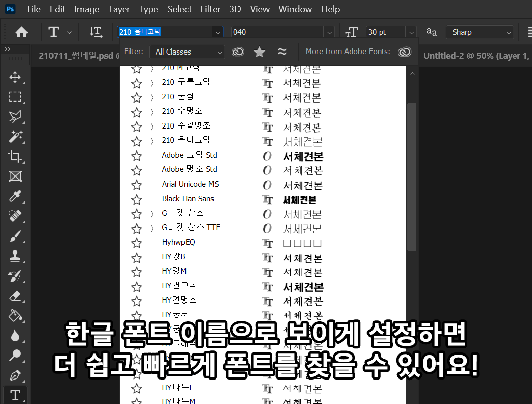Select the Clone Stamp tool

click(x=15, y=256)
